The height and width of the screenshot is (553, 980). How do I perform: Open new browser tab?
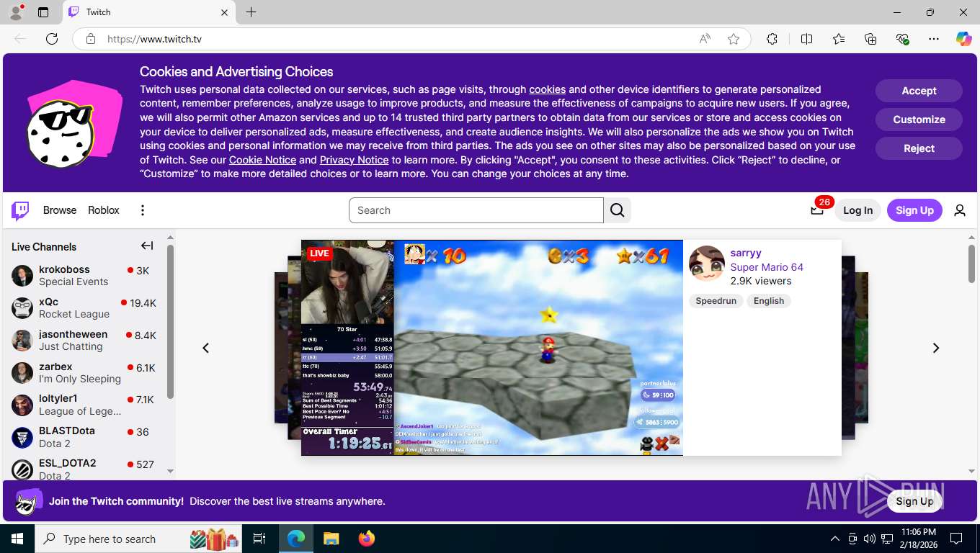coord(251,12)
